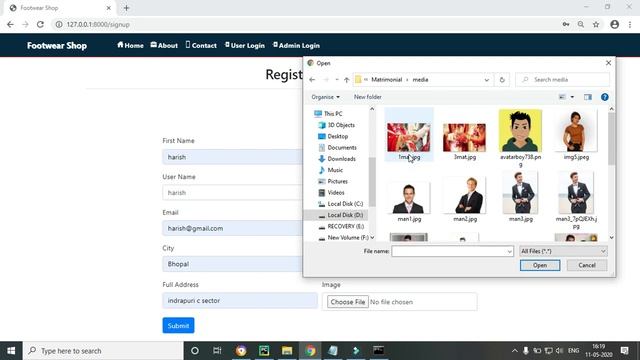Click the Search media field
Image resolution: width=640 pixels, height=360 pixels.
562,80
